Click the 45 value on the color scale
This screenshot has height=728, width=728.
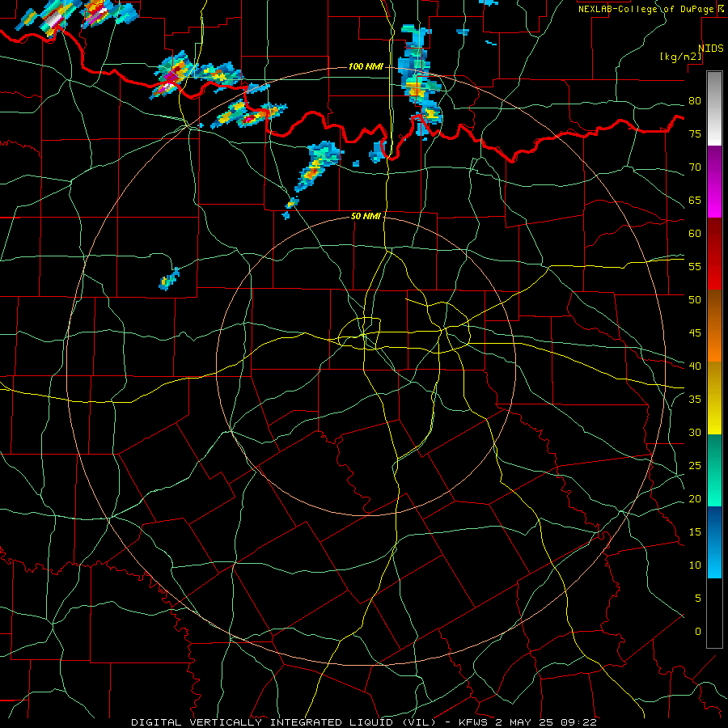(x=695, y=333)
